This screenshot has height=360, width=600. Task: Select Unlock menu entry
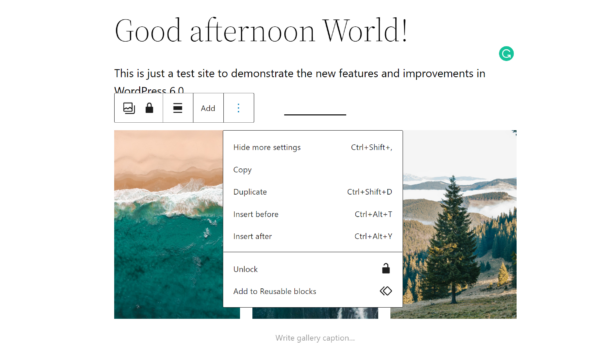(313, 269)
